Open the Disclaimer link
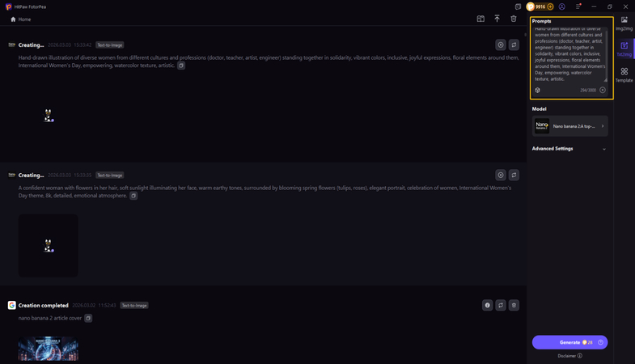This screenshot has height=364, width=635. (x=569, y=356)
